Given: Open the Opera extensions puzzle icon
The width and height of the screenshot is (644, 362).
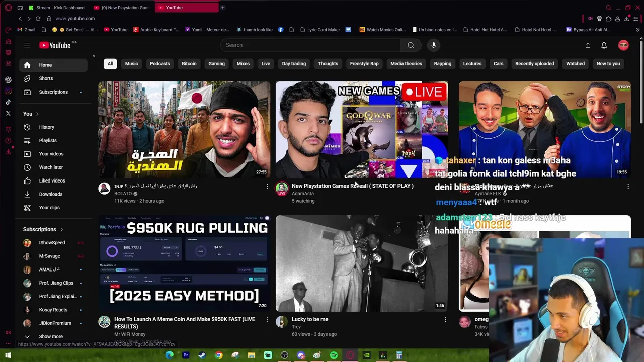Looking at the screenshot, I should coord(608,19).
